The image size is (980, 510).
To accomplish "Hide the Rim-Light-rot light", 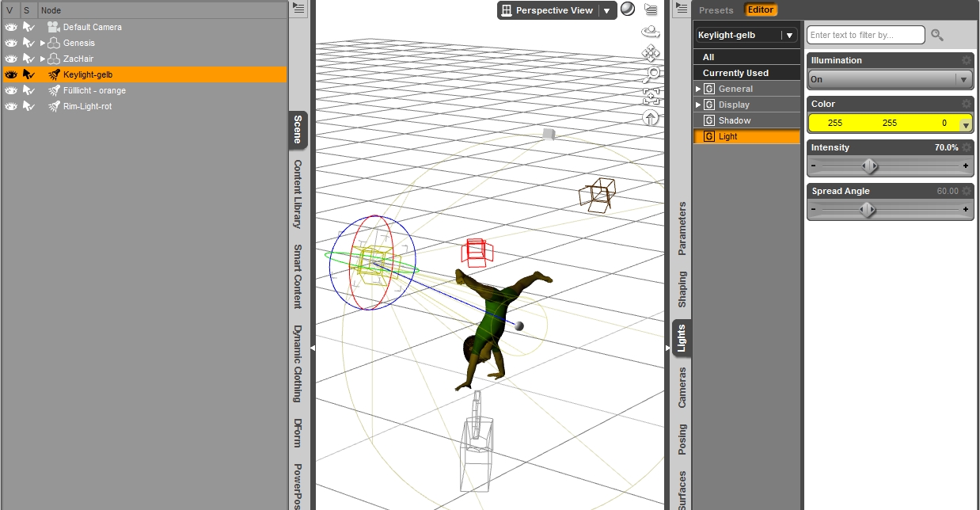I will click(11, 106).
